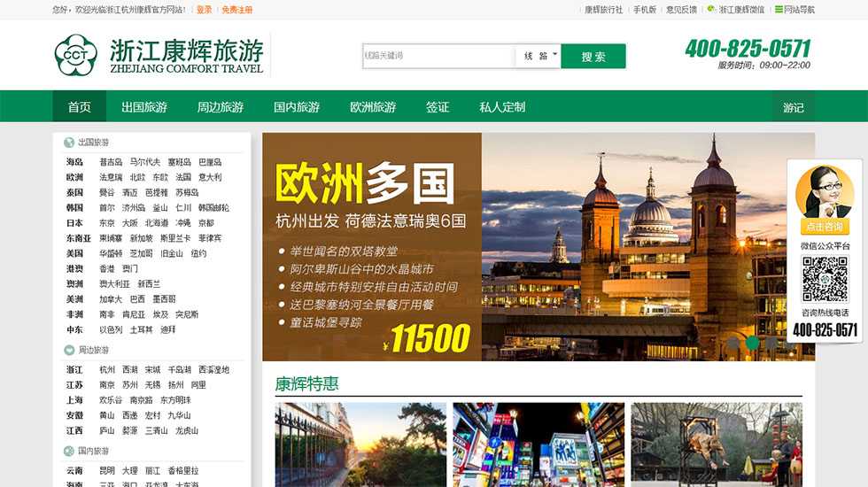This screenshot has height=487, width=868.
Task: Open the first 康辉特惠 seaside photo
Action: pos(360,444)
